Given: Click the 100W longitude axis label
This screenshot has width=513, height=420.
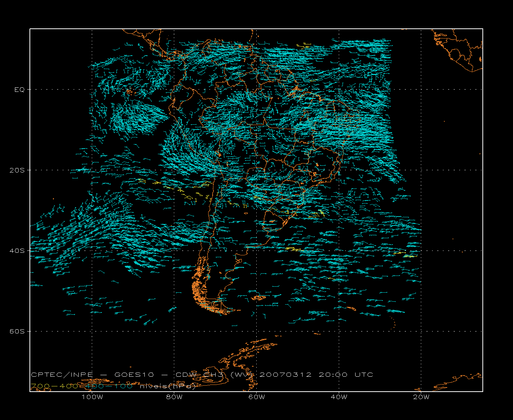Looking at the screenshot, I should coord(92,397).
